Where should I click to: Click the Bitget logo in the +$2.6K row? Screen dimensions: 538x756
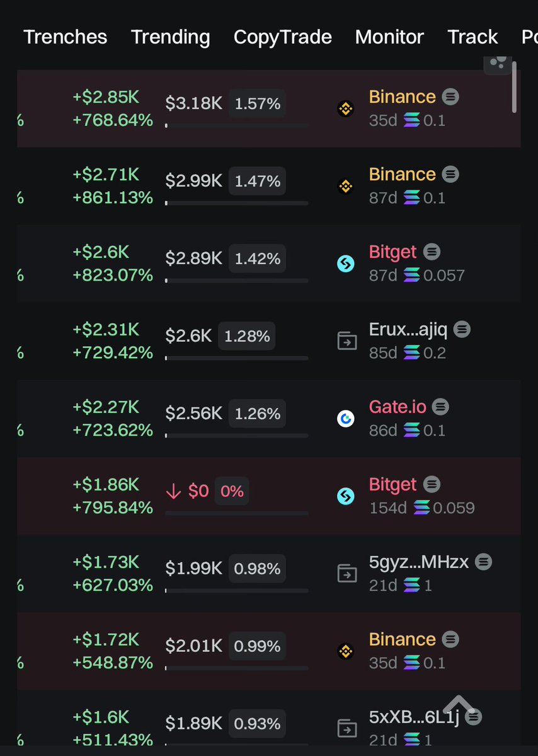click(345, 264)
